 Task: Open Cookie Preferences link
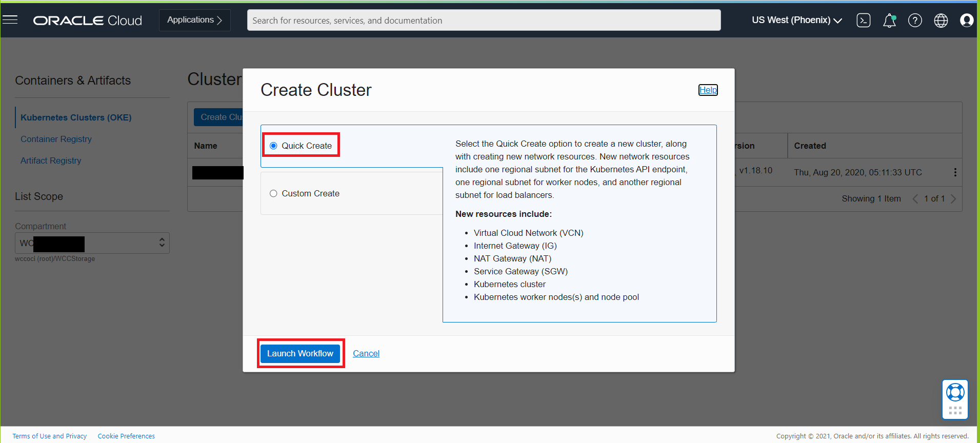[x=126, y=436]
